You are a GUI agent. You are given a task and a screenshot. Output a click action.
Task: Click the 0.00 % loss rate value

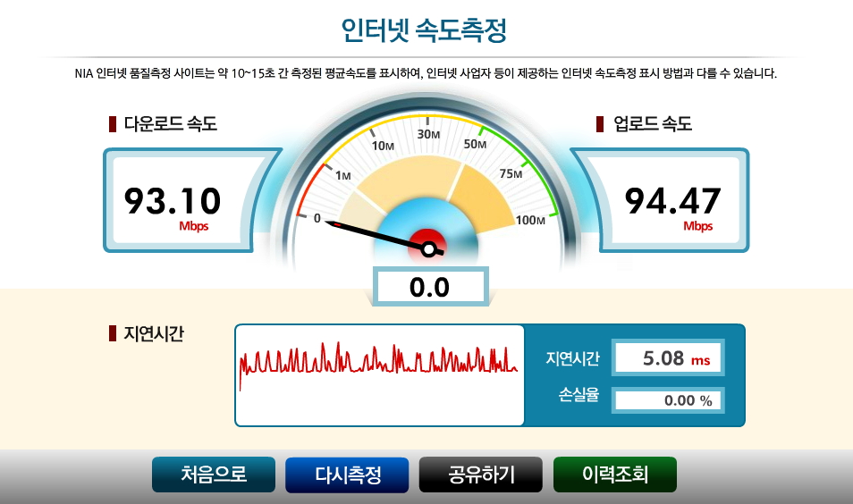coord(668,400)
